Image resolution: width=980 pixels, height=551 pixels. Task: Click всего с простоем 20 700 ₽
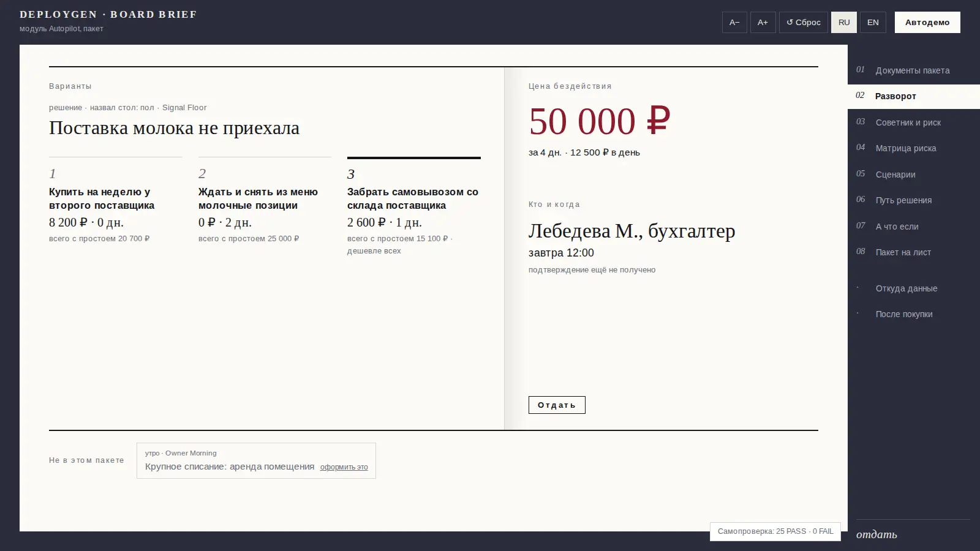point(99,239)
